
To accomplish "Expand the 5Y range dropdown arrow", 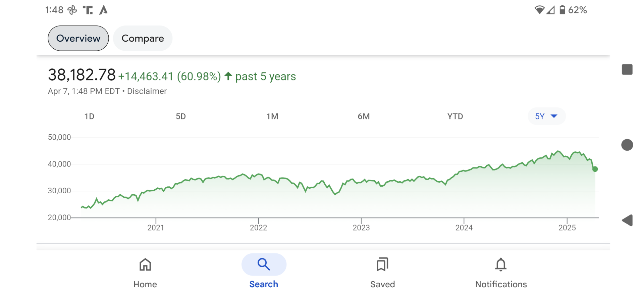I will pos(554,116).
